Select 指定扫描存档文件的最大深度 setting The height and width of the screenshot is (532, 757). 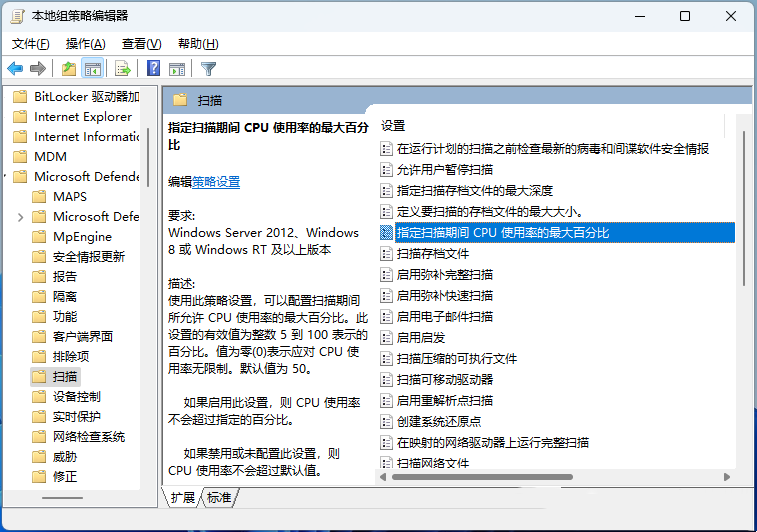(x=475, y=191)
